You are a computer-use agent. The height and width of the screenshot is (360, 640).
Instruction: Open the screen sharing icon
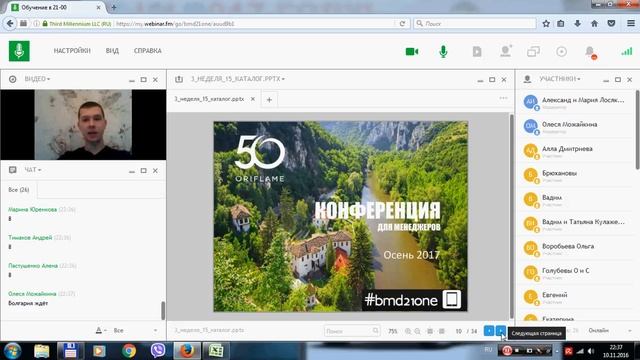click(533, 51)
